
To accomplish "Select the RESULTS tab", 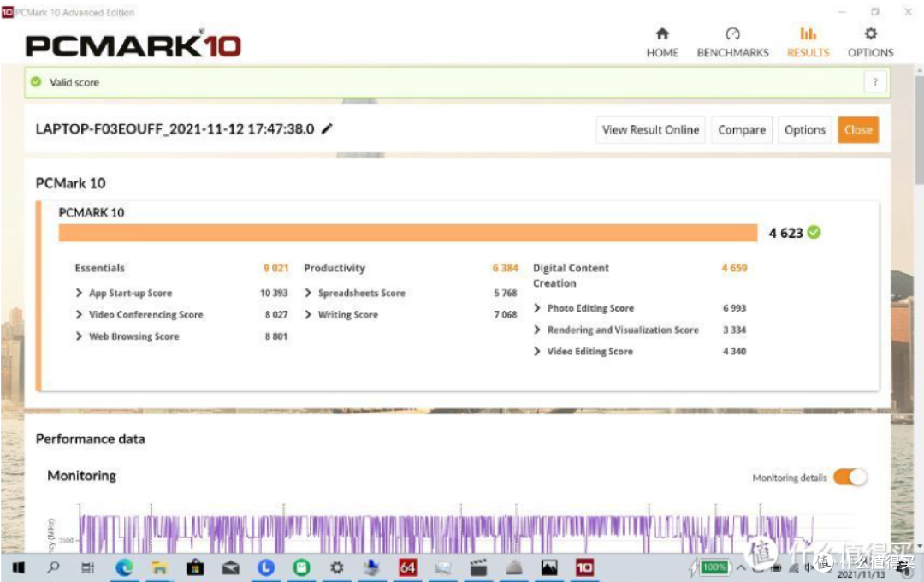I will [x=808, y=43].
